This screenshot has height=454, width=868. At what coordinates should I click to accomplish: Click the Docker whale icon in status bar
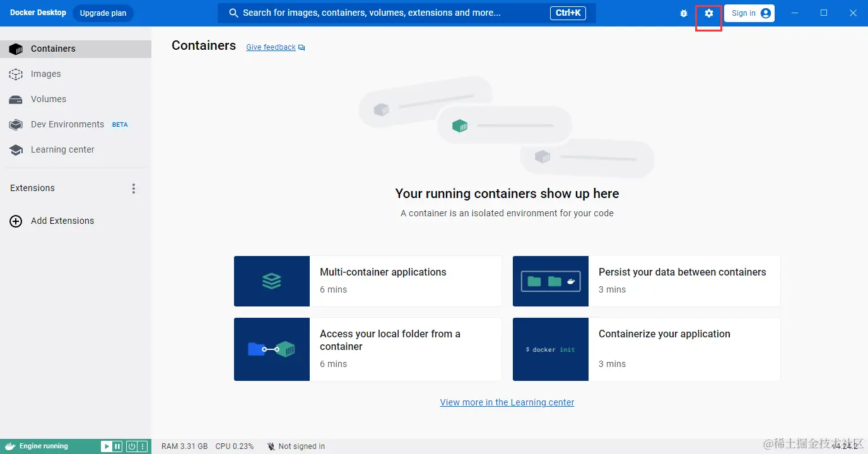[9, 446]
